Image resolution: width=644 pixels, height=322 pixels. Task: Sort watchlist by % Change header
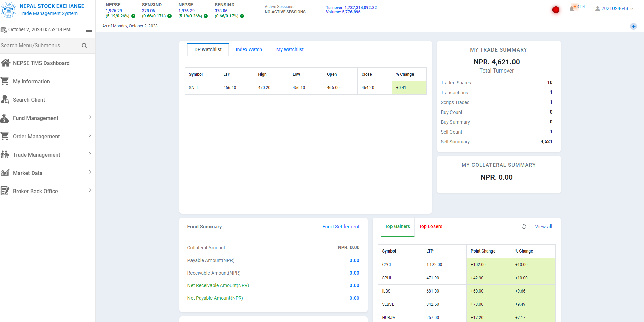[409, 74]
